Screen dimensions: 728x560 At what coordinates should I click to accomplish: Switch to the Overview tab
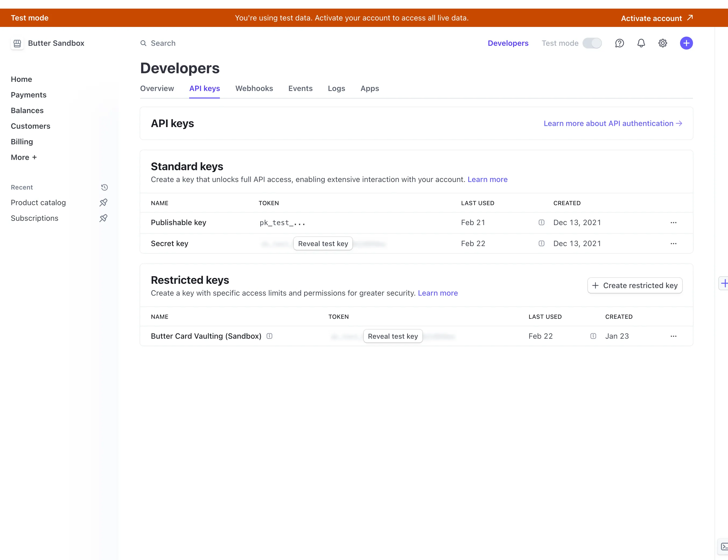point(157,89)
